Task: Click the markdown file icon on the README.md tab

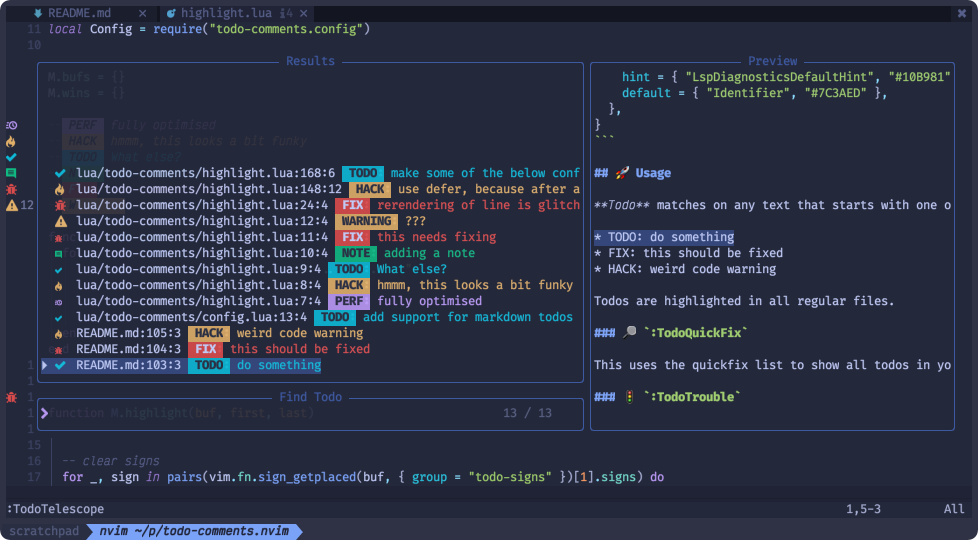Action: [39, 13]
